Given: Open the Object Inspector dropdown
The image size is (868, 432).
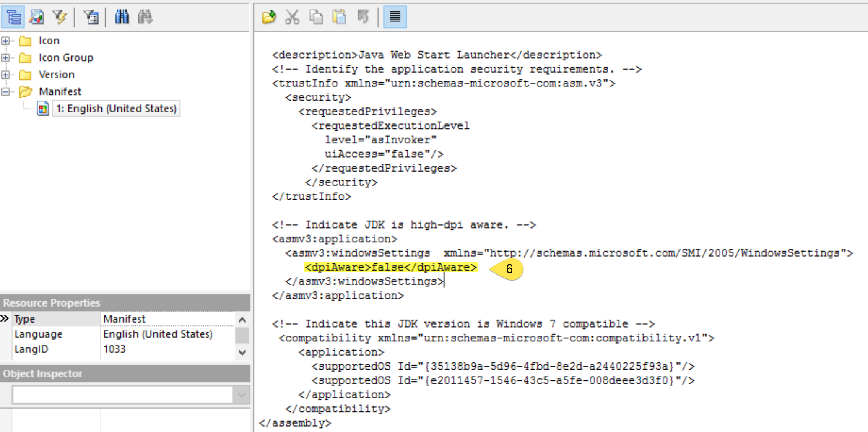Looking at the screenshot, I should (x=242, y=395).
